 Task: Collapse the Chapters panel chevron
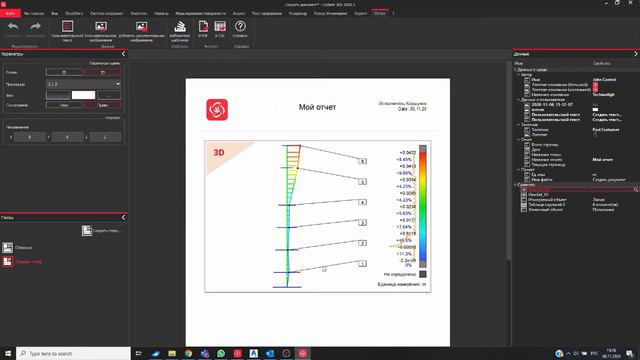click(x=123, y=218)
